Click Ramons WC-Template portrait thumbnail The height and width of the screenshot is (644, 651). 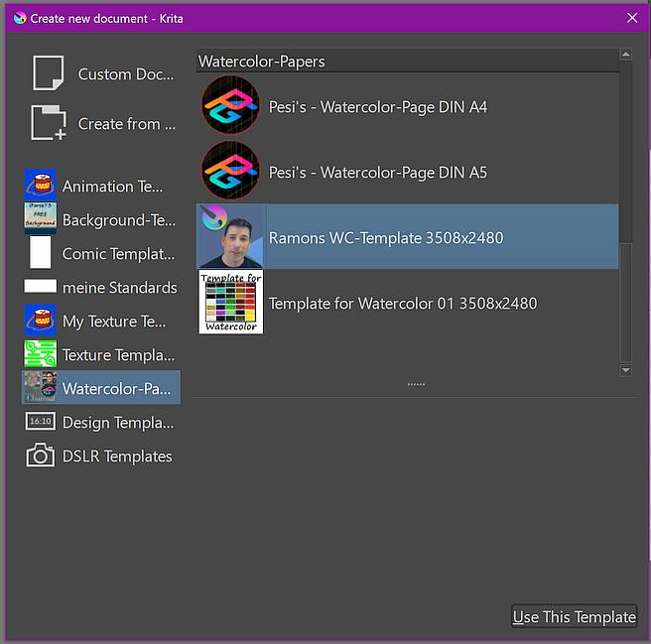click(231, 236)
